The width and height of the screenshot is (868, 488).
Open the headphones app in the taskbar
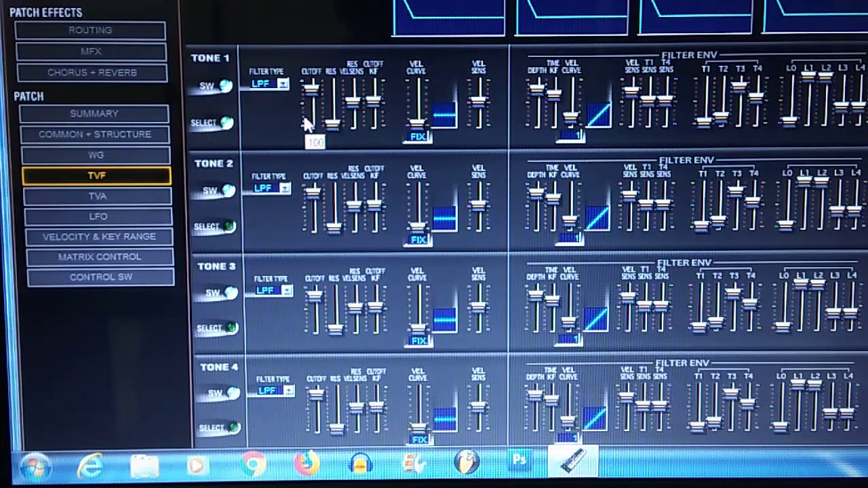tap(361, 464)
